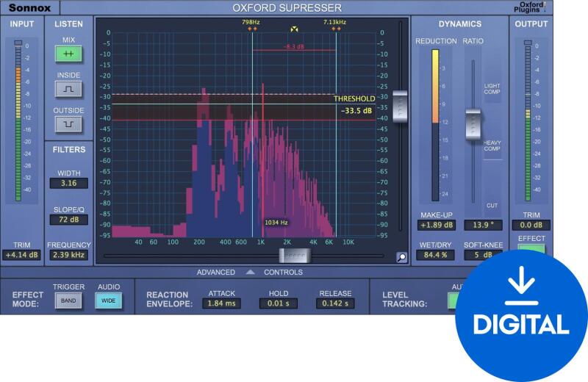Screen dimensions: 588x382
Task: Click the 7.13kHz upper band marker
Action: point(335,31)
